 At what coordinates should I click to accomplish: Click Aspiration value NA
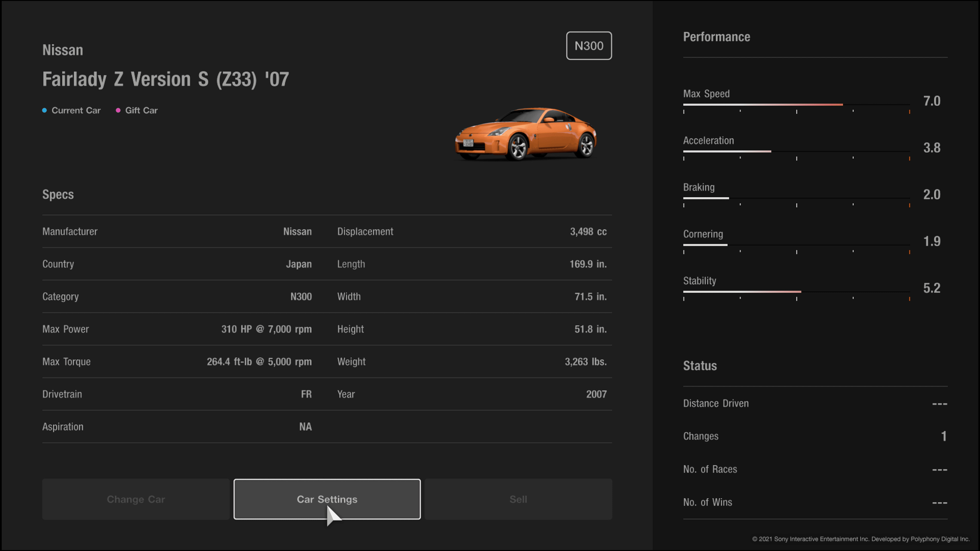point(305,427)
